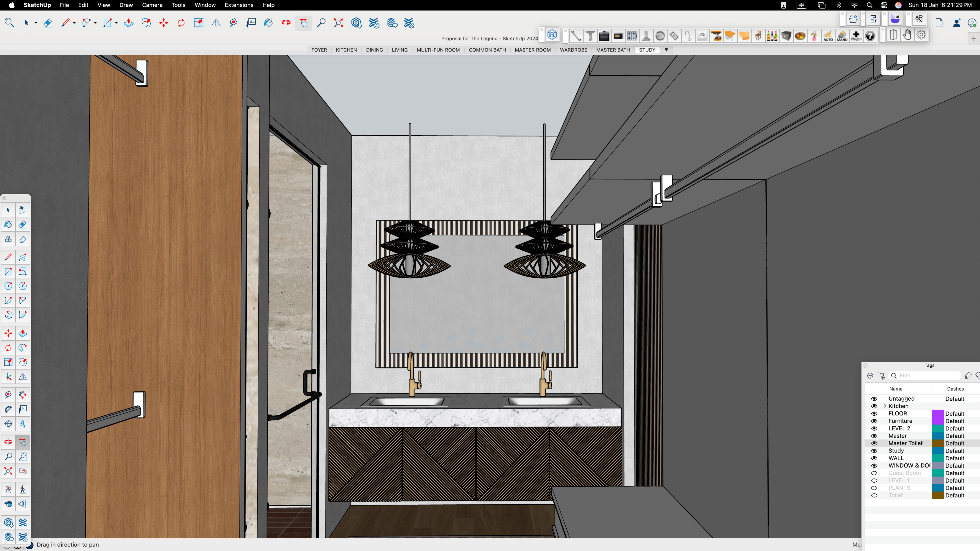Switch to the MASTER BATH scene tab
This screenshot has height=551, width=980.
[612, 50]
